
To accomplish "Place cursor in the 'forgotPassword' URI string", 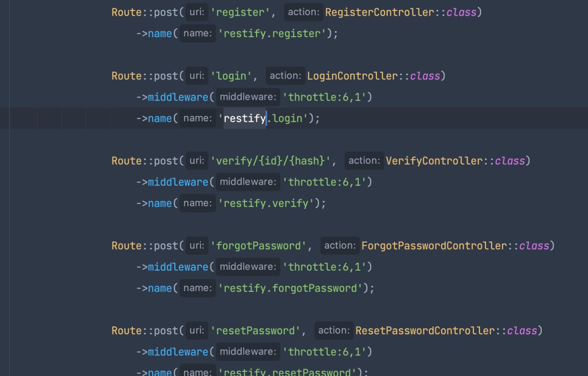I will click(259, 246).
